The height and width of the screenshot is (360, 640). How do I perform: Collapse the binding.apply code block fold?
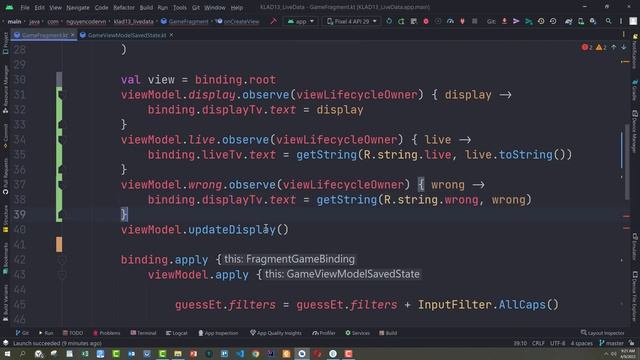[62, 260]
